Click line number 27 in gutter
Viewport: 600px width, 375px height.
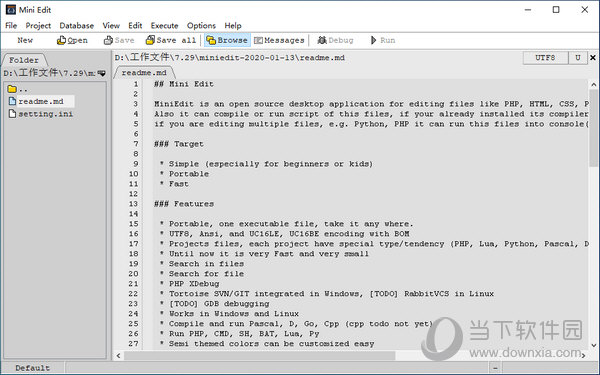133,344
